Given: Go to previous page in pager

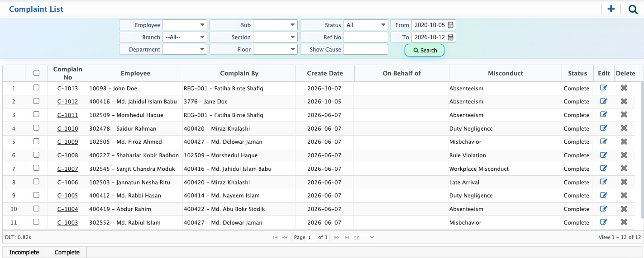Looking at the screenshot, I should click(285, 237).
